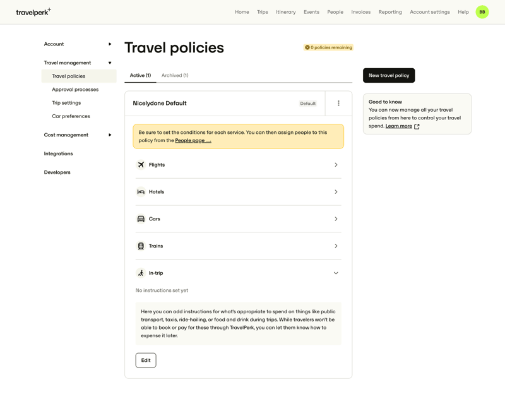Expand the Flights service section
The width and height of the screenshot is (505, 420).
pos(336,164)
